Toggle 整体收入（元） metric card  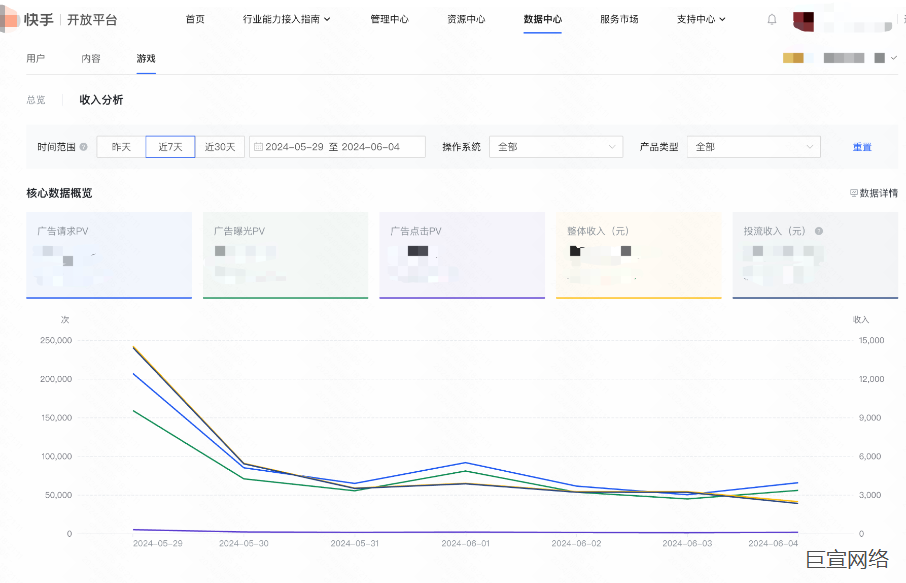click(x=638, y=255)
